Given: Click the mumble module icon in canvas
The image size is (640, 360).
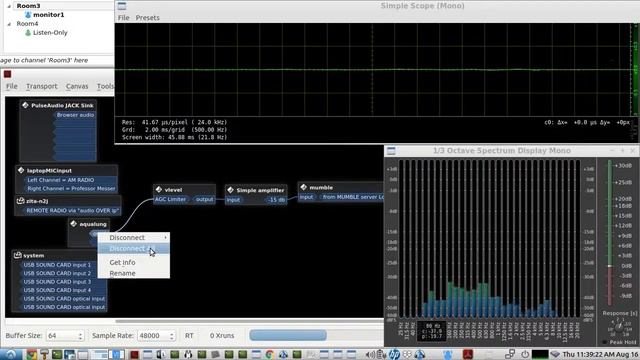Looking at the screenshot, I should (x=304, y=187).
